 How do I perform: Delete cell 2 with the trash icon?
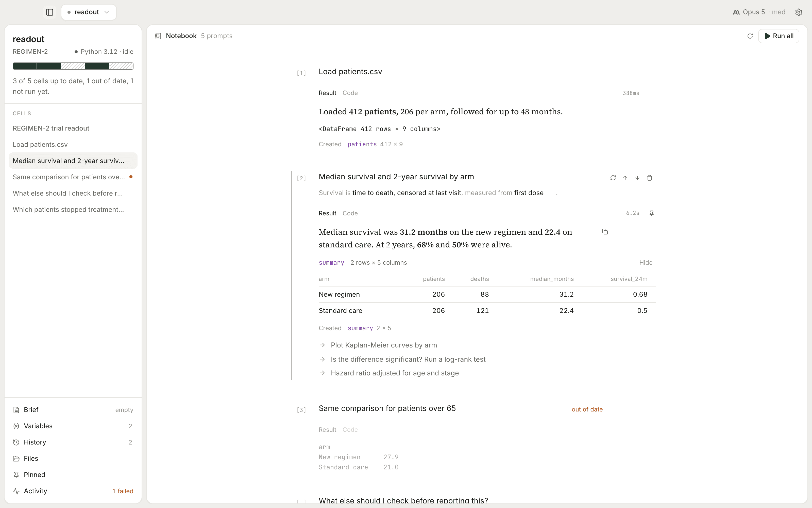649,178
